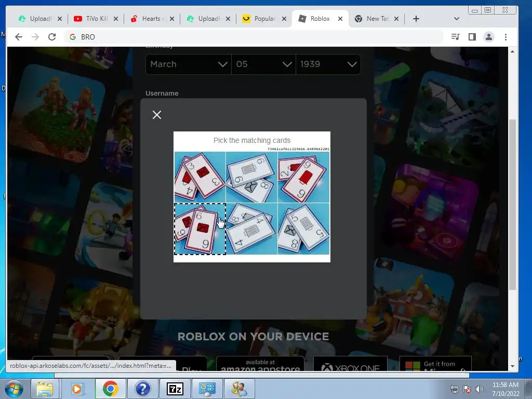Open the 05 day dropdown
This screenshot has height=399, width=532.
pyautogui.click(x=263, y=64)
